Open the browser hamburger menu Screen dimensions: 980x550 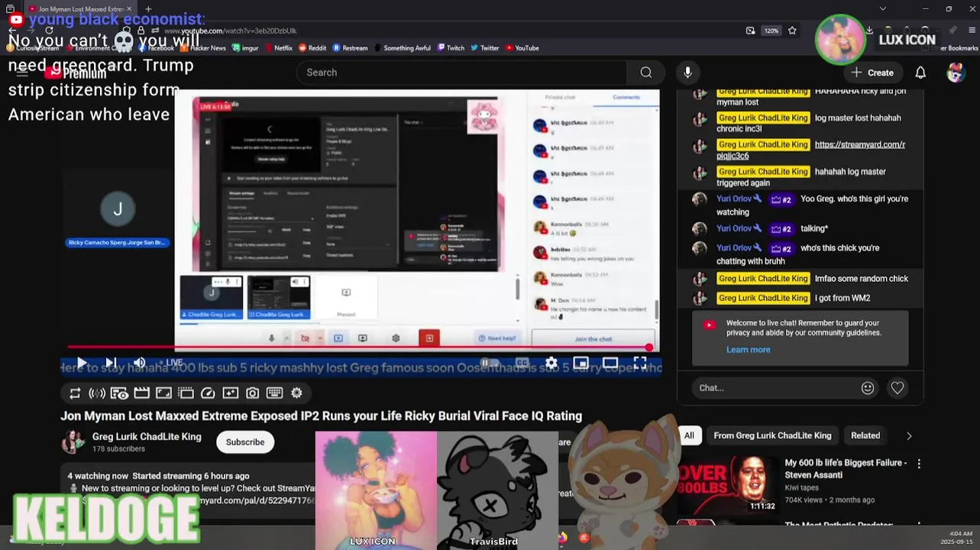click(971, 31)
